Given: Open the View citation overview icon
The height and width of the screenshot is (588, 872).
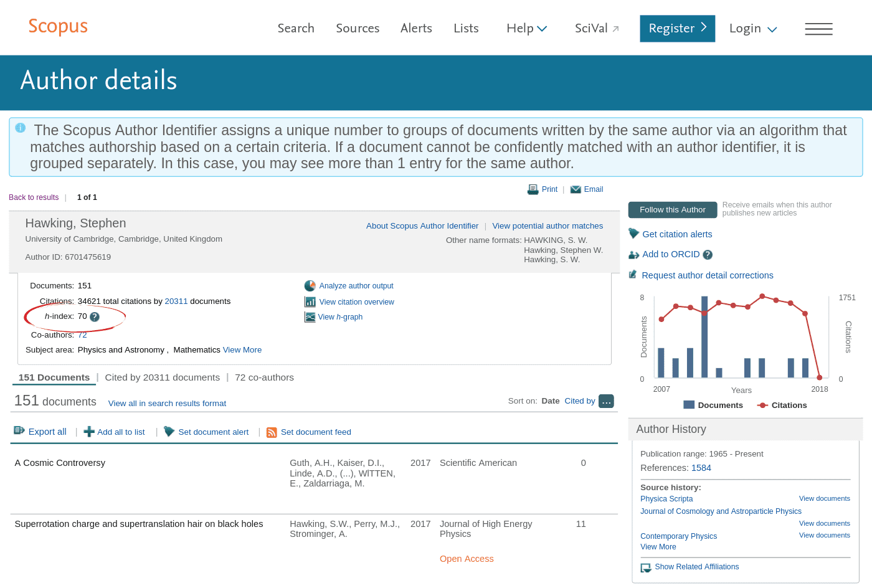Looking at the screenshot, I should tap(310, 301).
